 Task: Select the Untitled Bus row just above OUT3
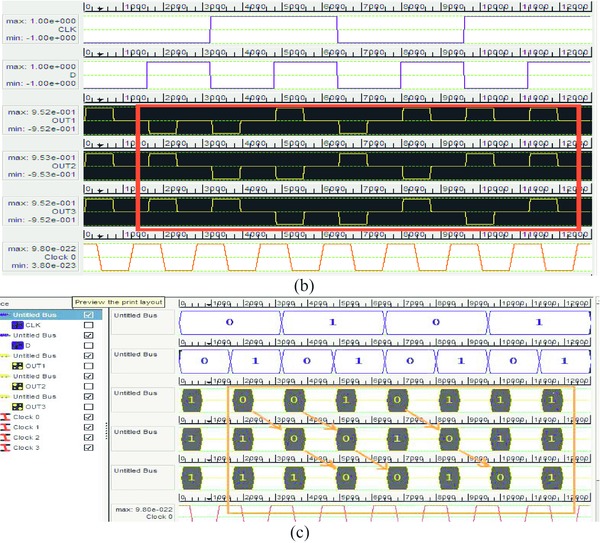[51, 397]
